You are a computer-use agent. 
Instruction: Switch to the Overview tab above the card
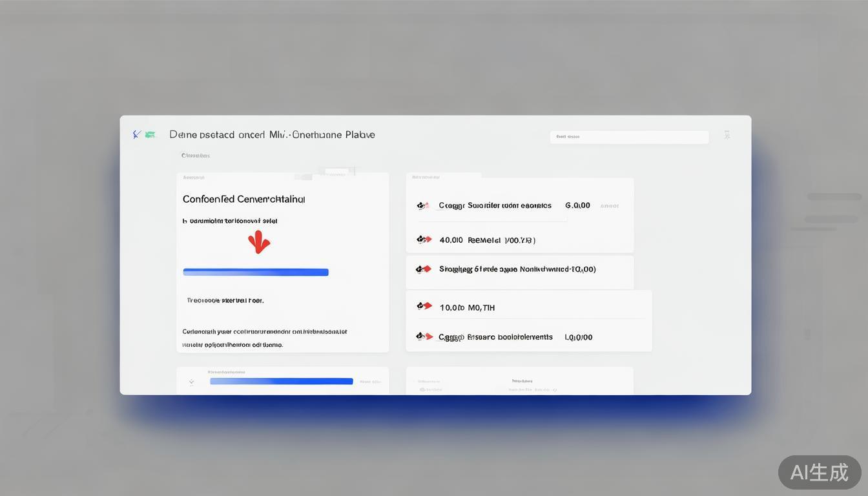pyautogui.click(x=195, y=155)
